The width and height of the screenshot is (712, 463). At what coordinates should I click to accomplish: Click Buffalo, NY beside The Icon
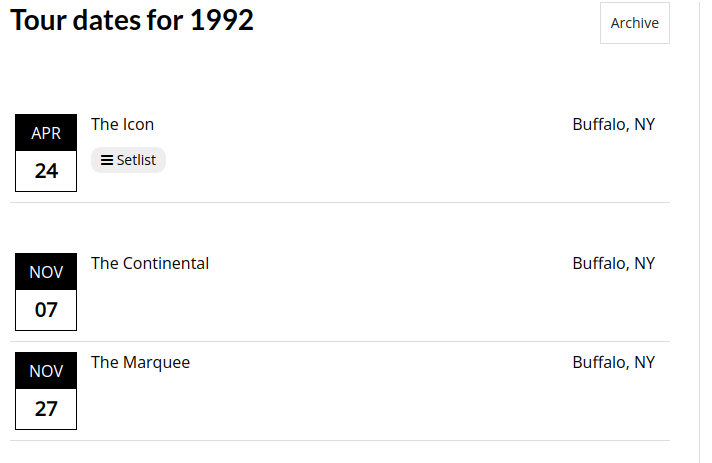613,124
